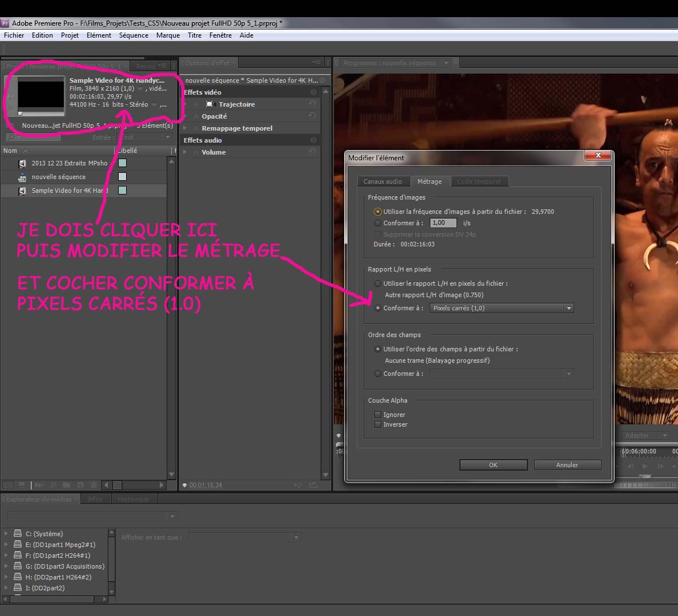
Task: Reset the Trajectoire effect parameters
Action: (x=312, y=104)
